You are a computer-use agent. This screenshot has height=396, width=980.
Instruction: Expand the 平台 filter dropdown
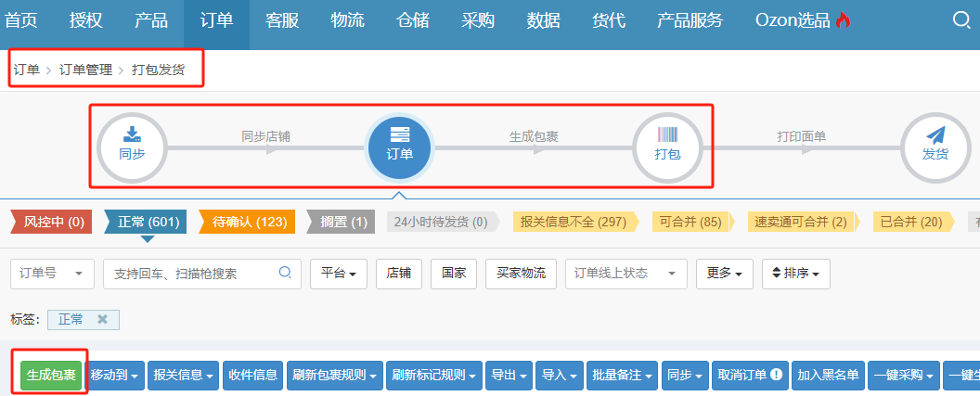339,274
